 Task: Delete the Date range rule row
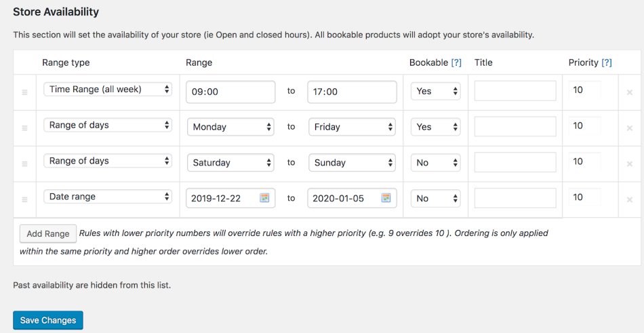629,199
